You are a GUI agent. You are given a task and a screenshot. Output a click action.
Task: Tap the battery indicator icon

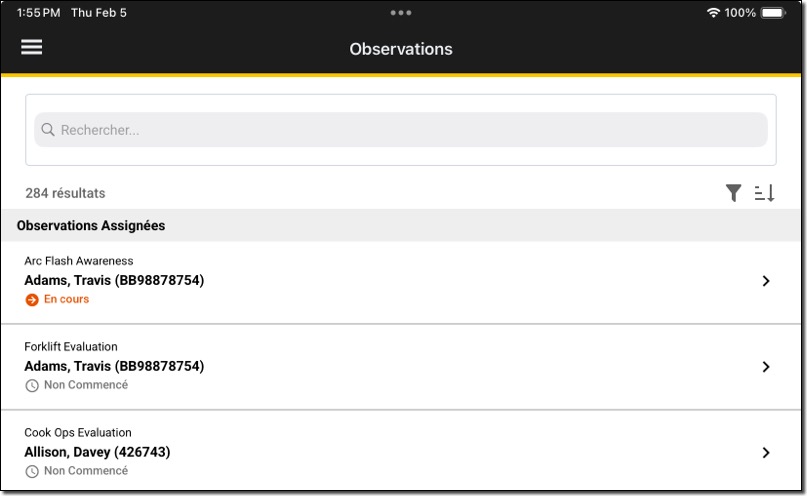(x=773, y=13)
